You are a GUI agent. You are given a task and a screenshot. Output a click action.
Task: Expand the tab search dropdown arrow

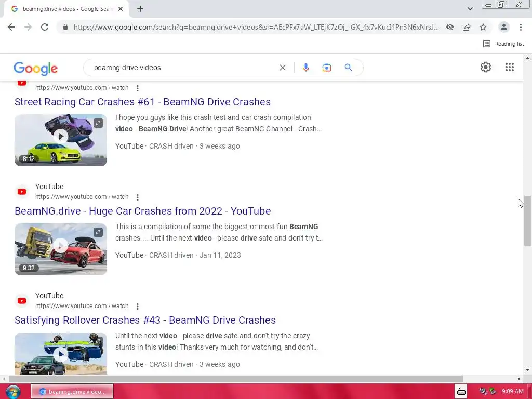(x=470, y=9)
